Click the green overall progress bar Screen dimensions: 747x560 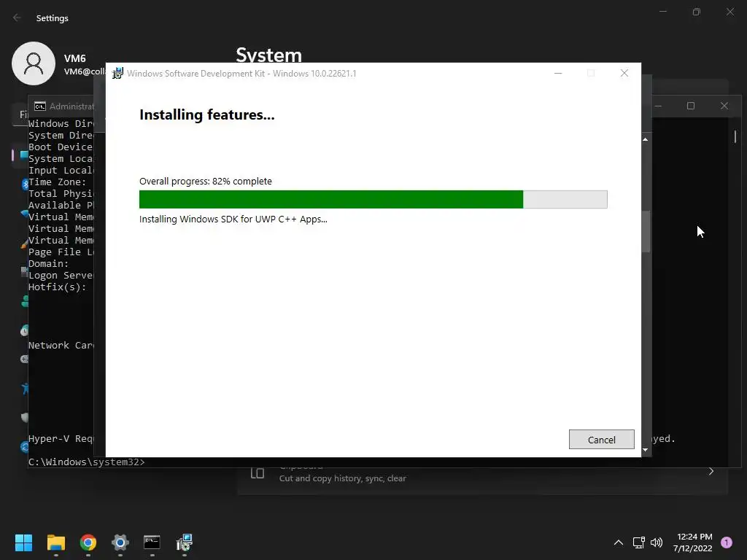click(373, 200)
